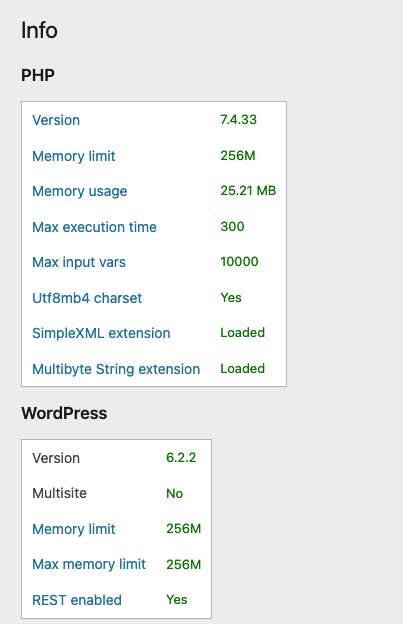Click the 25.21 MB memory usage value
403x624 pixels.
click(248, 191)
